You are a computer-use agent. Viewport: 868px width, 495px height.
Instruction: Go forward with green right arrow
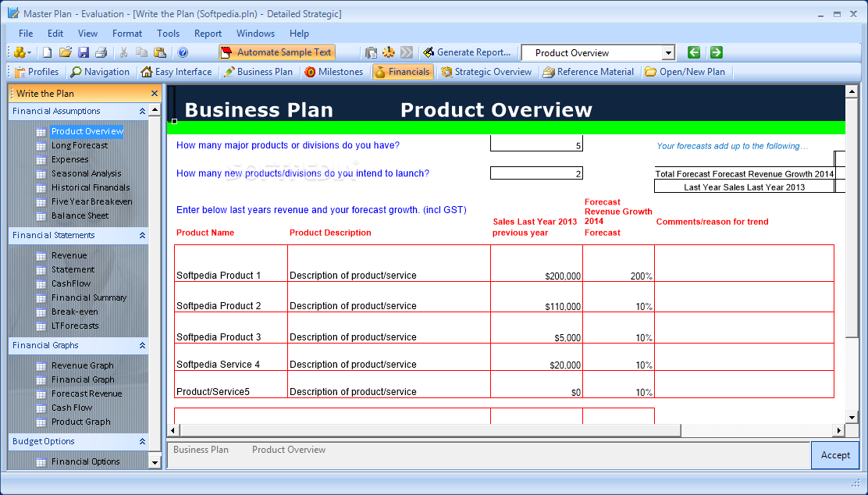717,52
